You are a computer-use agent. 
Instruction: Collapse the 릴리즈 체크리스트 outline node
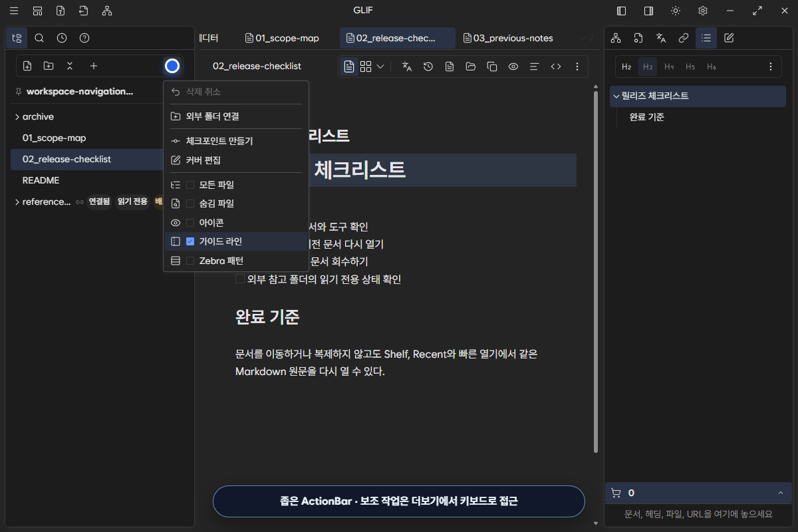pos(616,96)
